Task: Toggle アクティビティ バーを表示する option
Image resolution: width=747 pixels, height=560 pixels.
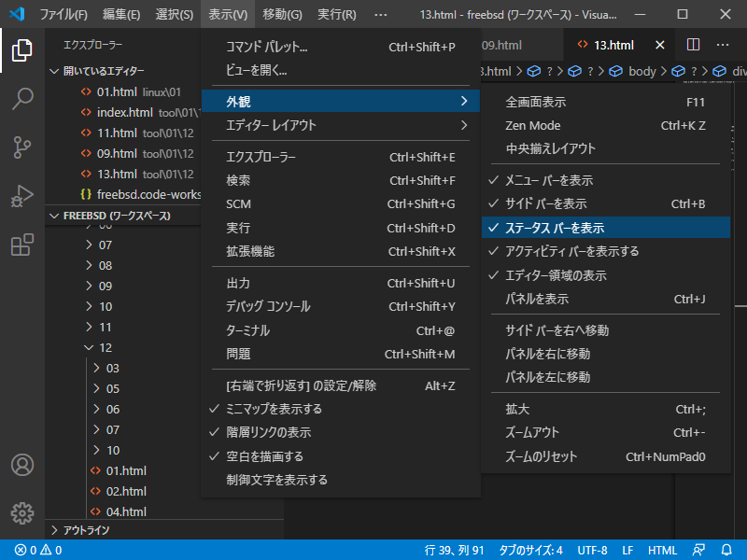Action: (605, 251)
